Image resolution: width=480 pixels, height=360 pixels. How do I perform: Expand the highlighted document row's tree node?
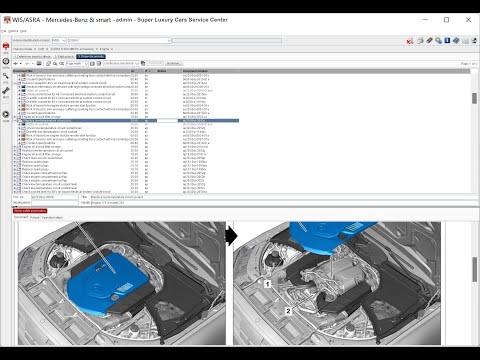pos(15,120)
